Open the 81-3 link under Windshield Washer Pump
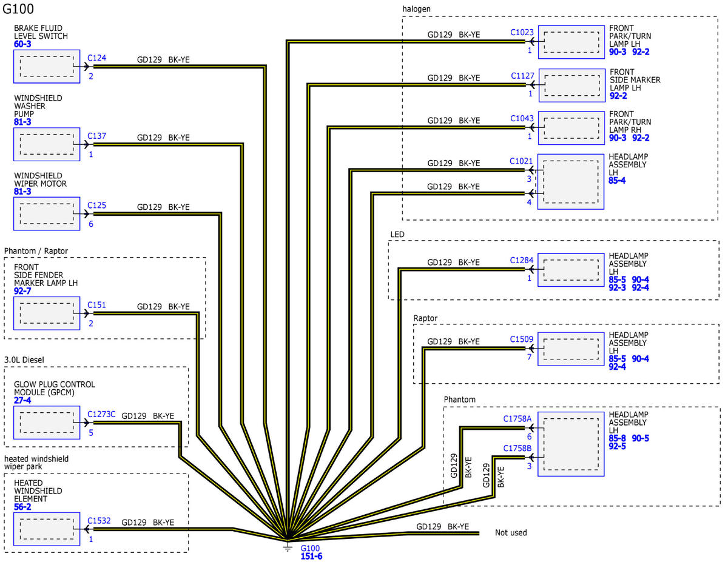 pos(22,122)
